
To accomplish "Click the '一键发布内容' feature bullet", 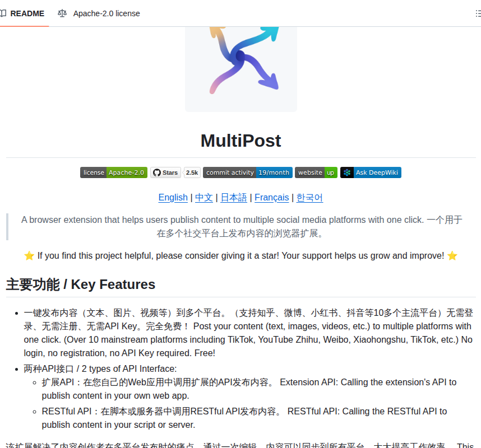I will [248, 333].
